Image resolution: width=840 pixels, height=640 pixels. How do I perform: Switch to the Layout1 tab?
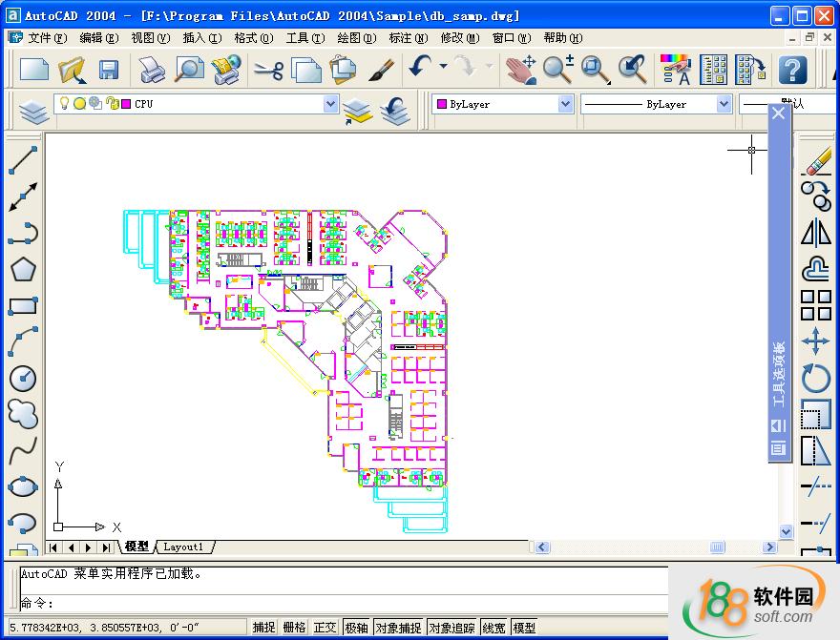(x=183, y=547)
